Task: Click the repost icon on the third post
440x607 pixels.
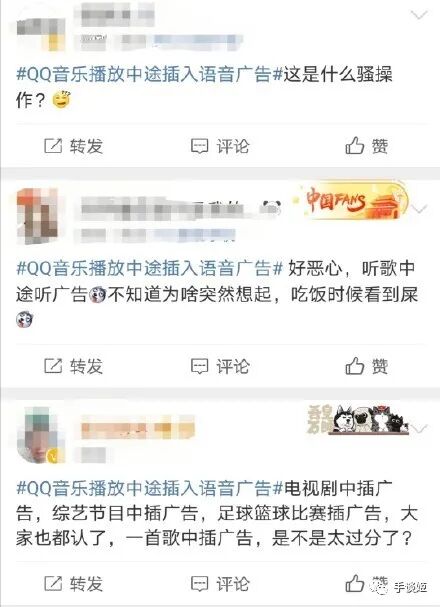Action: 53,583
